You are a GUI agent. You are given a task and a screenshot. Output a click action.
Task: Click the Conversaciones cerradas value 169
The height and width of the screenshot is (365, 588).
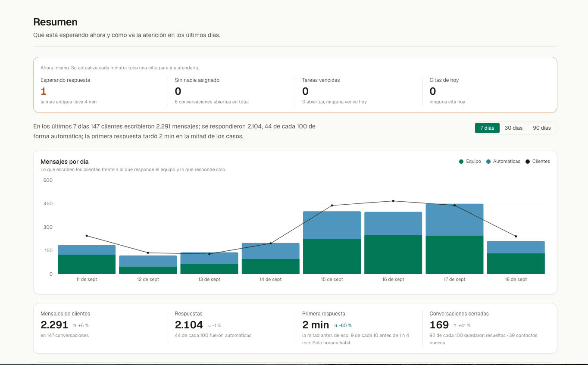(x=439, y=325)
